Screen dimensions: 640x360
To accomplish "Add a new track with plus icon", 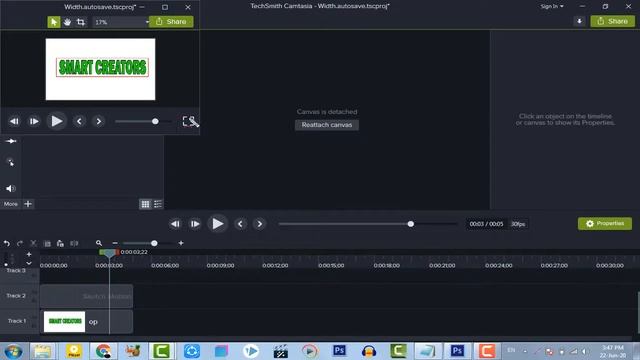I will pyautogui.click(x=29, y=254).
